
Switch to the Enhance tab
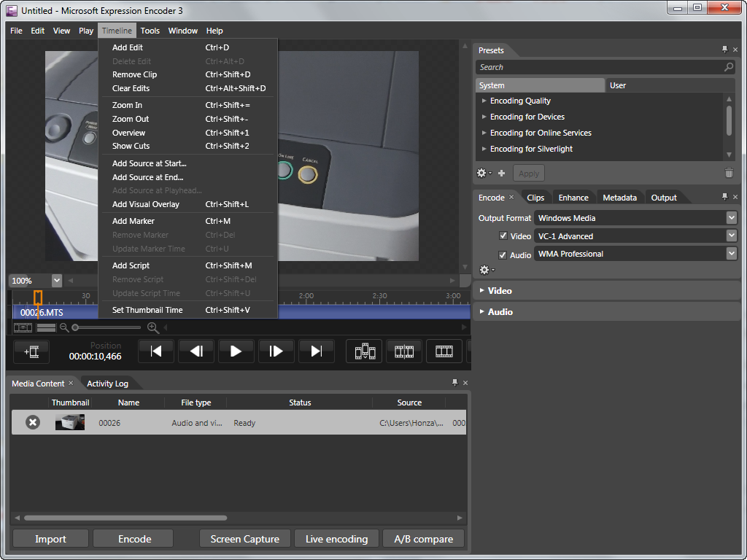coord(573,198)
